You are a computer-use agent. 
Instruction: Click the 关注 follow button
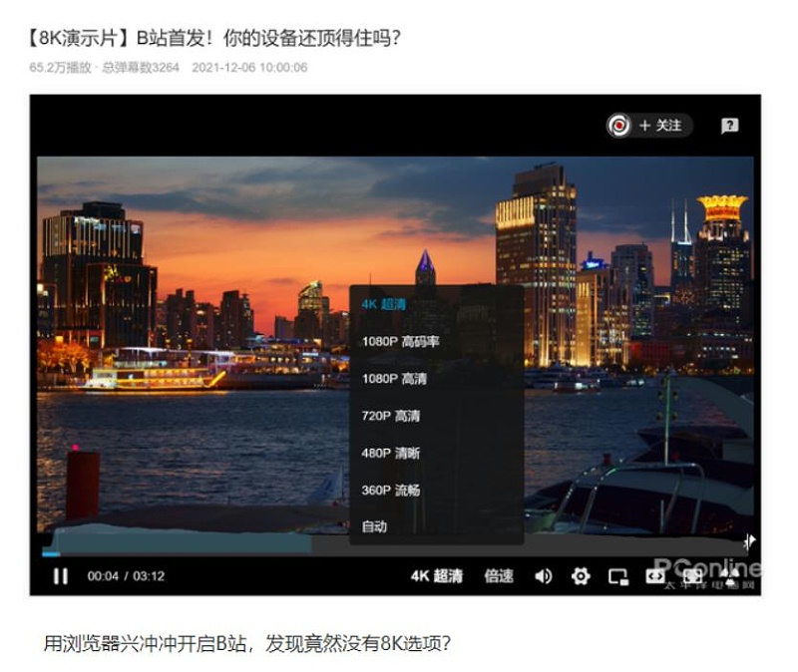tap(660, 126)
